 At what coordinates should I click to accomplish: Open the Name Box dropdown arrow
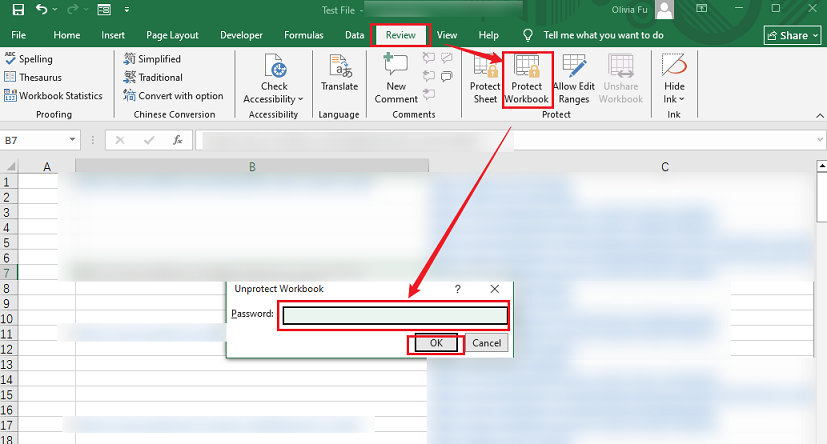pos(72,140)
